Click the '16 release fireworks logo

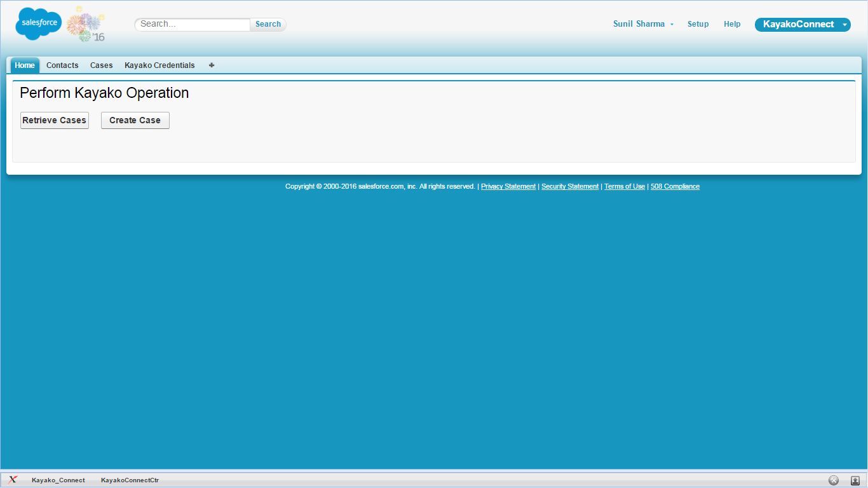tap(86, 25)
